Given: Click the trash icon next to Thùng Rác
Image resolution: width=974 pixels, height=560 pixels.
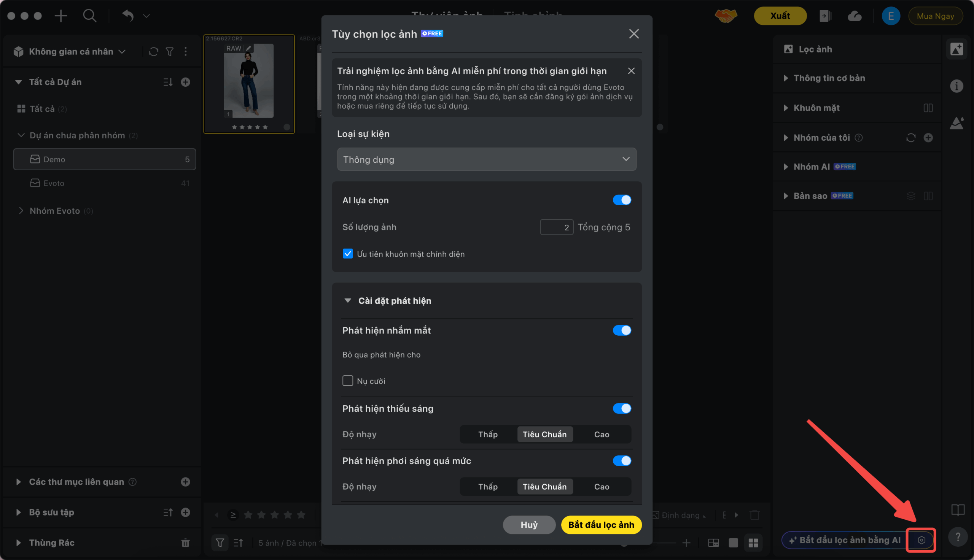Looking at the screenshot, I should point(186,543).
